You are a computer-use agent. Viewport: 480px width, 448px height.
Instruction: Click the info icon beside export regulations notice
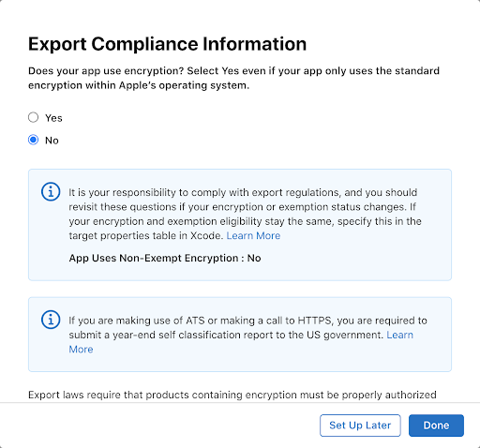51,191
